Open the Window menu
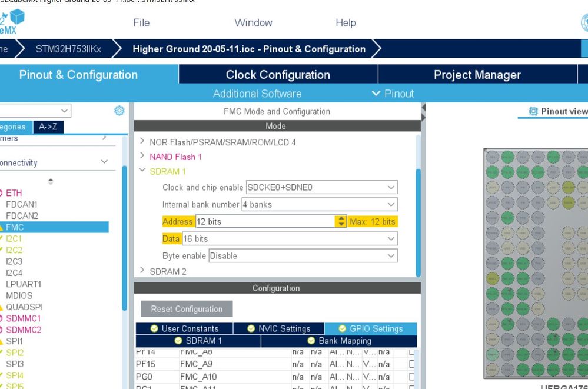Screen dimensions: 588x389 (254, 23)
